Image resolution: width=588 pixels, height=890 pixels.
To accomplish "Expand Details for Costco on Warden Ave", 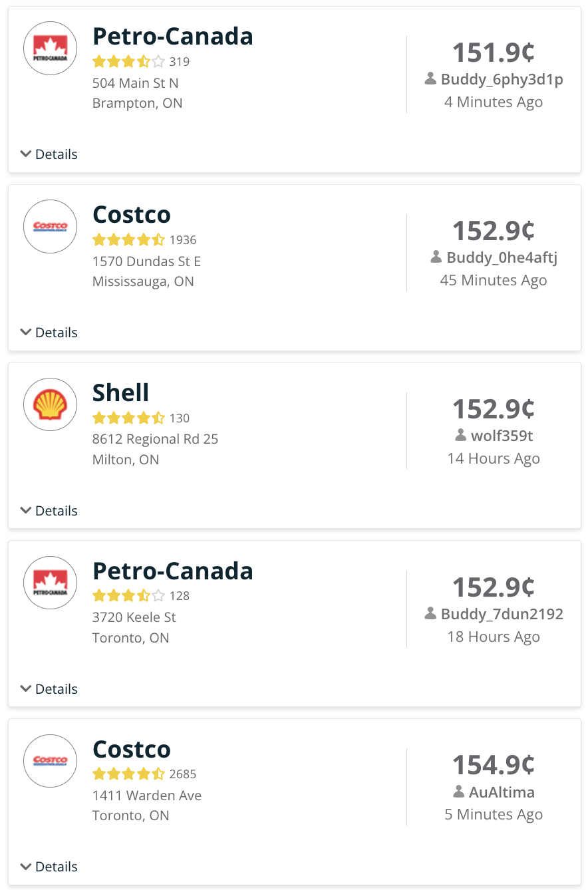I will pos(49,867).
